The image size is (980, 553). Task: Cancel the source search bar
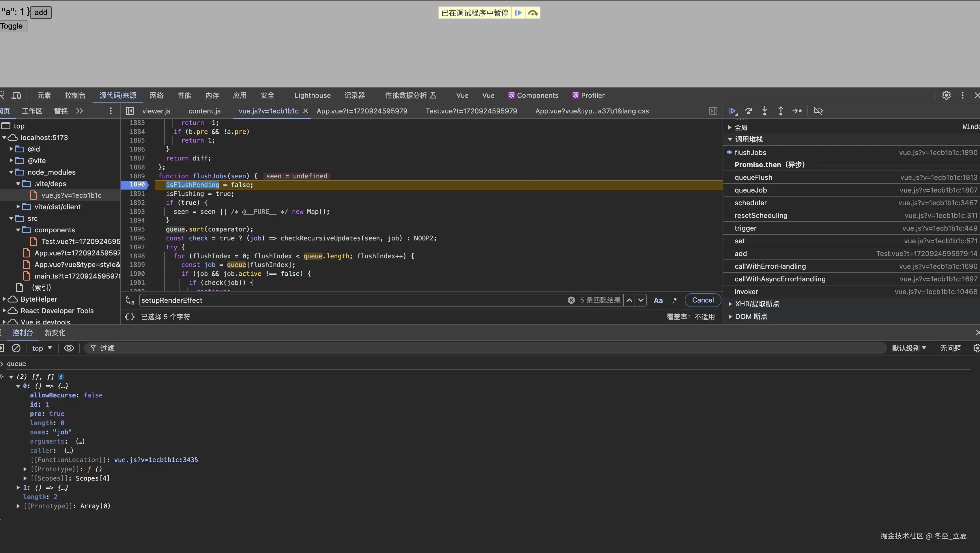click(x=703, y=300)
